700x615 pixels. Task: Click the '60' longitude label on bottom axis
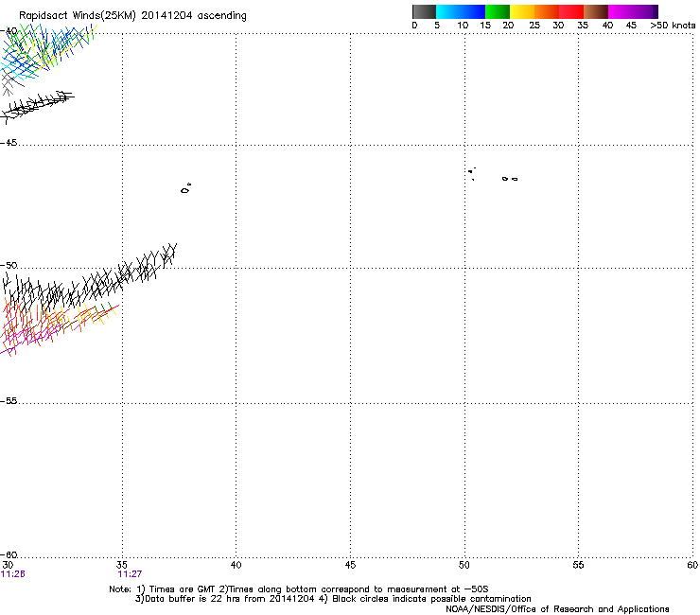coord(692,565)
